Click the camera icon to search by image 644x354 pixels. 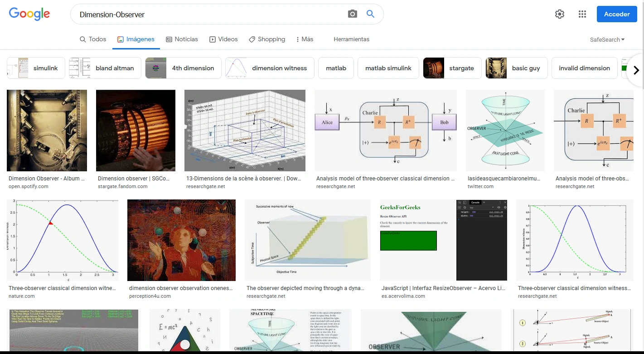(x=353, y=14)
